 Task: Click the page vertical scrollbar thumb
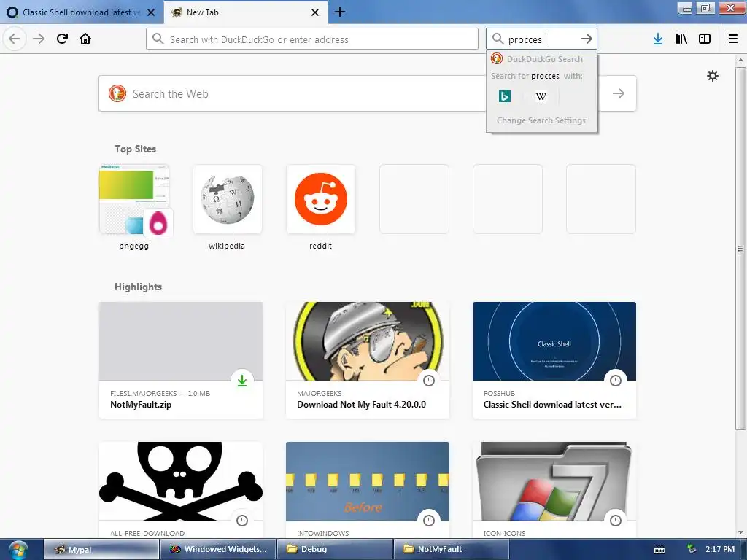click(x=740, y=248)
